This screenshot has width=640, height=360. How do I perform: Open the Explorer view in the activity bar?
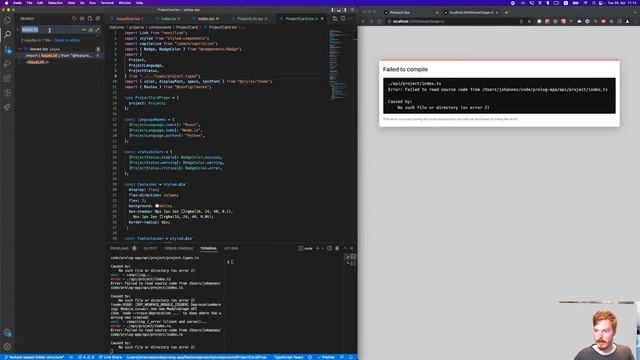pyautogui.click(x=7, y=20)
